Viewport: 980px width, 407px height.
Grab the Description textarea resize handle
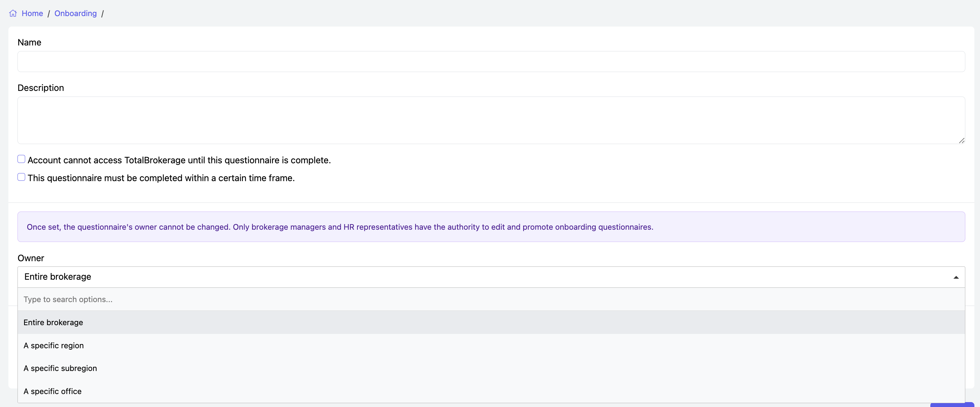click(961, 141)
